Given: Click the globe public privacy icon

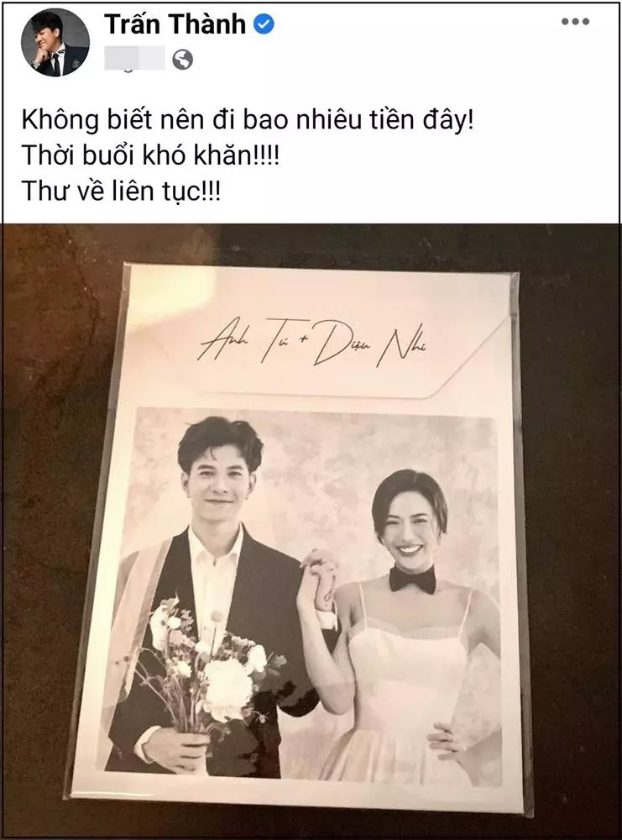Looking at the screenshot, I should (182, 60).
